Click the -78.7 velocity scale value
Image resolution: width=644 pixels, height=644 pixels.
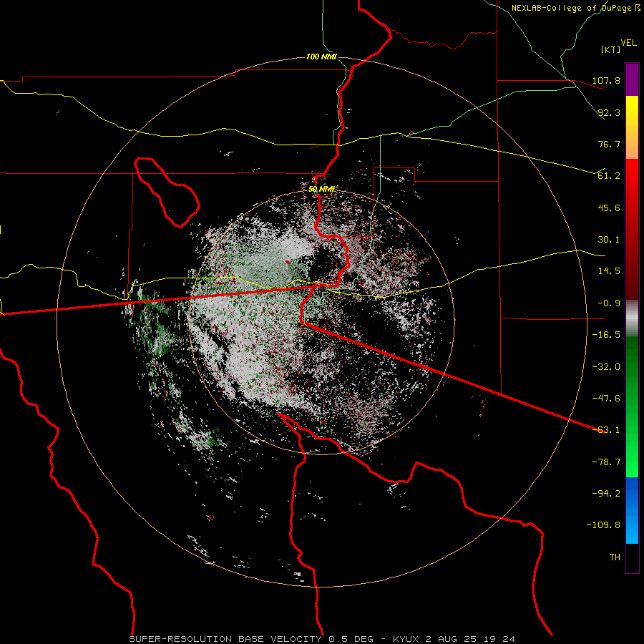[x=606, y=462]
